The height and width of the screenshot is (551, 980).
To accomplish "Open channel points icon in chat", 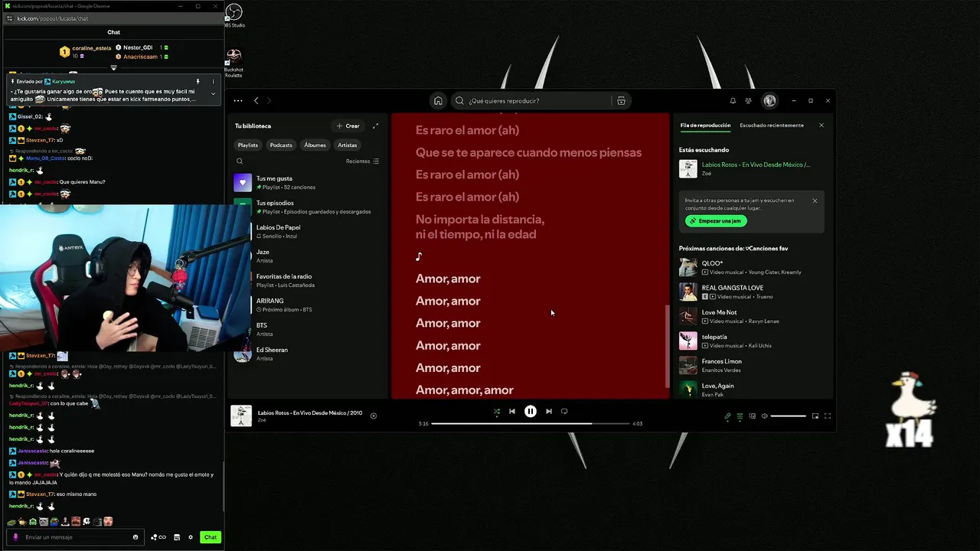I will point(158,537).
